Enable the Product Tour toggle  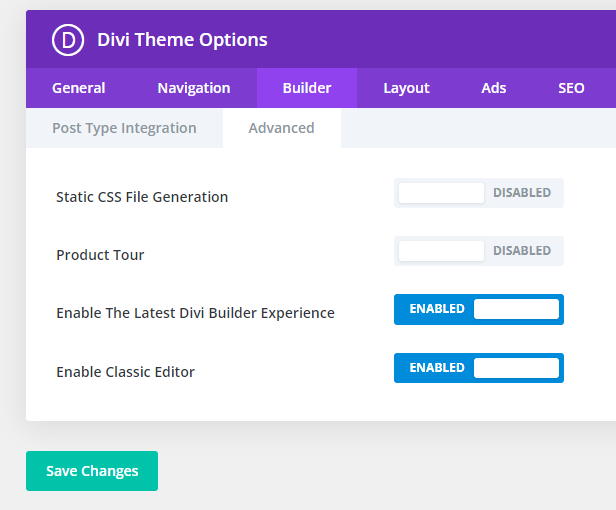[478, 251]
